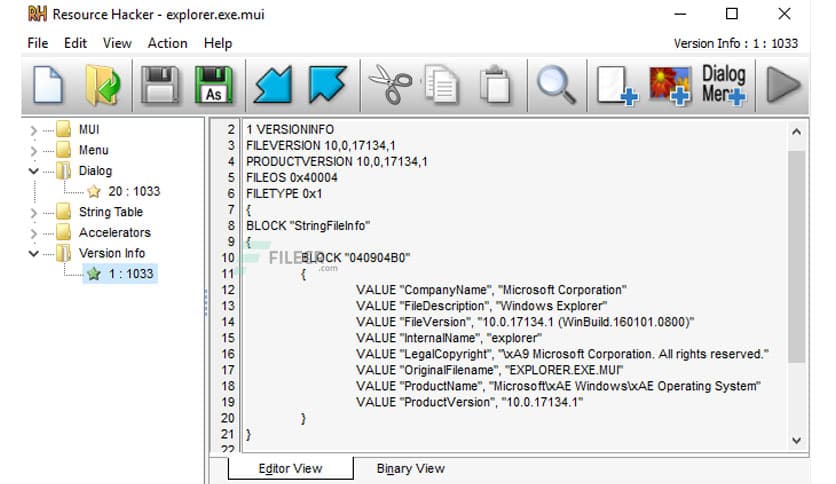
Task: Select the Accelerators tree item
Action: (x=114, y=233)
